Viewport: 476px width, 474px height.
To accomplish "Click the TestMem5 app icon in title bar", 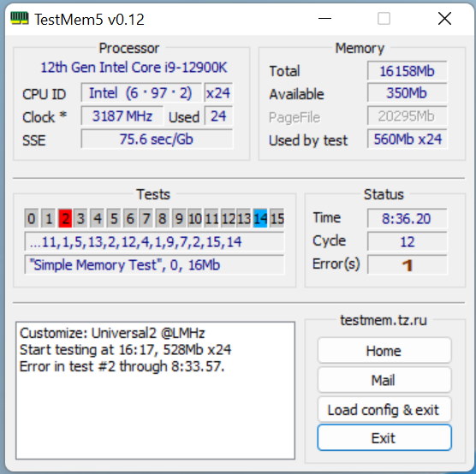I will [x=20, y=19].
